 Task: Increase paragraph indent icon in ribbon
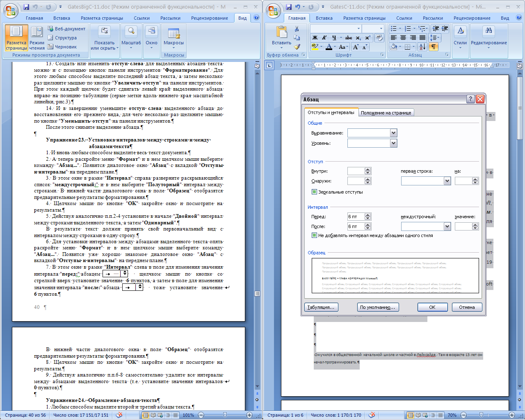click(445, 29)
